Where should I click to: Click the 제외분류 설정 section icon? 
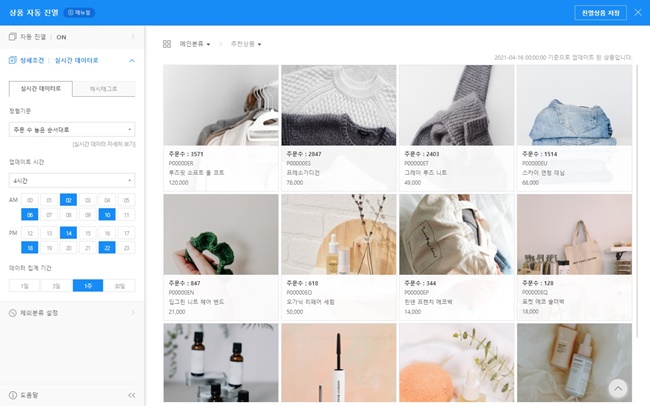click(12, 313)
